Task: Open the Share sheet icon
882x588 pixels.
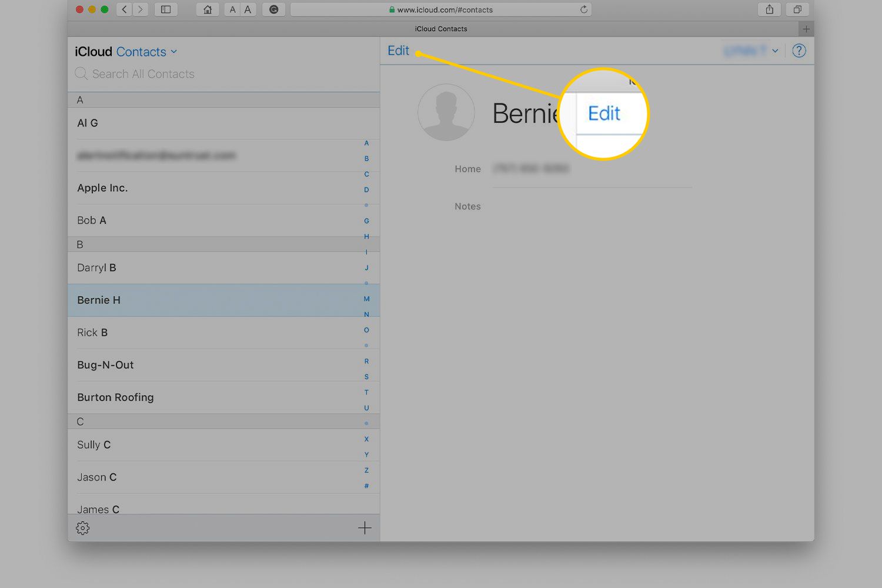Action: [x=769, y=9]
